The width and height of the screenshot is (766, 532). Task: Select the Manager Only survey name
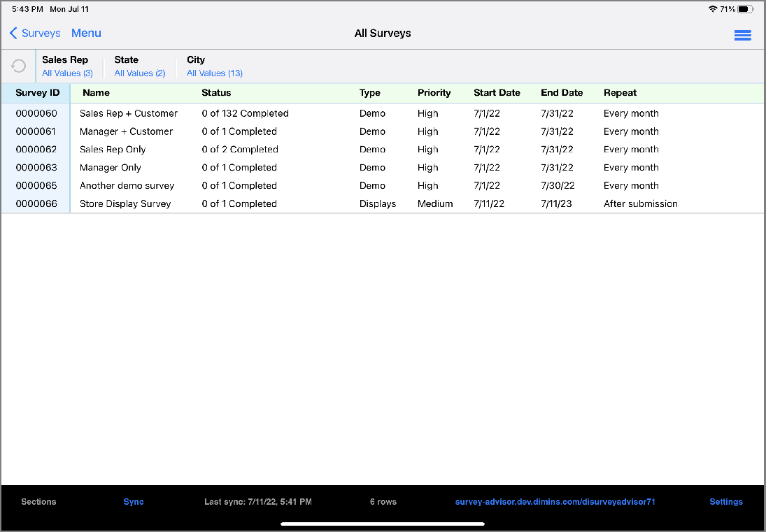pos(111,168)
